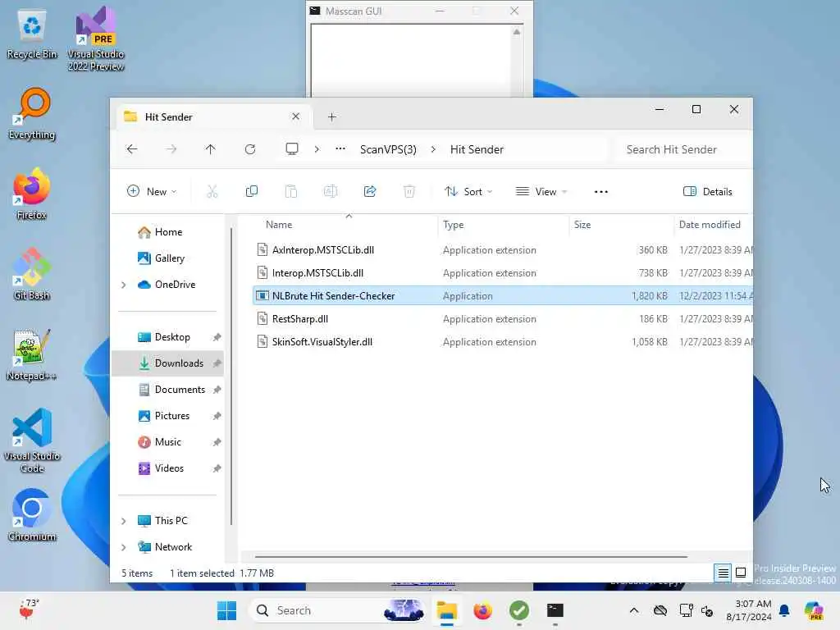Screen dimensions: 840x630
Task: Expand the Network tree node
Action: point(124,547)
